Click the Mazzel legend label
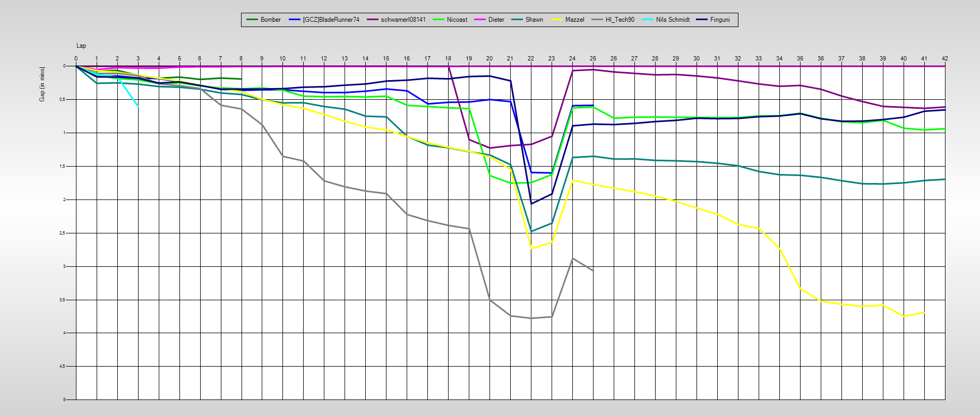Image resolution: width=980 pixels, height=417 pixels. tap(574, 20)
